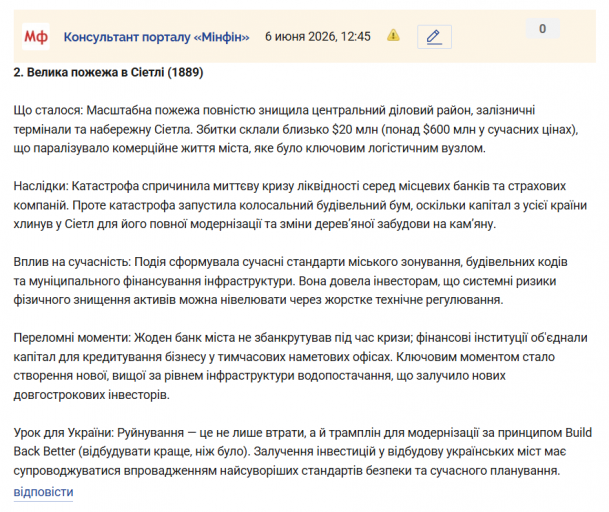The image size is (609, 512).
Task: Click the pencil edit comment button
Action: click(x=434, y=37)
